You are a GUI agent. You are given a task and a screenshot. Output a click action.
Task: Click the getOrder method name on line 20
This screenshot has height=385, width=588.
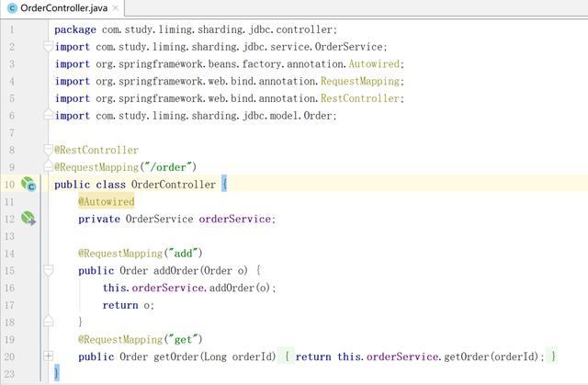click(x=175, y=357)
